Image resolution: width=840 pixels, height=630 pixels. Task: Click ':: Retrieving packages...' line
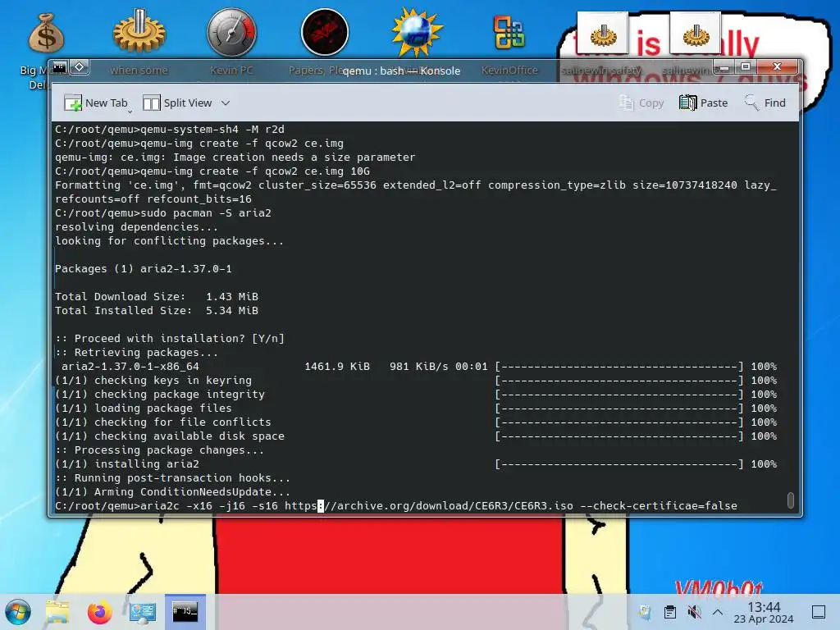[137, 353]
